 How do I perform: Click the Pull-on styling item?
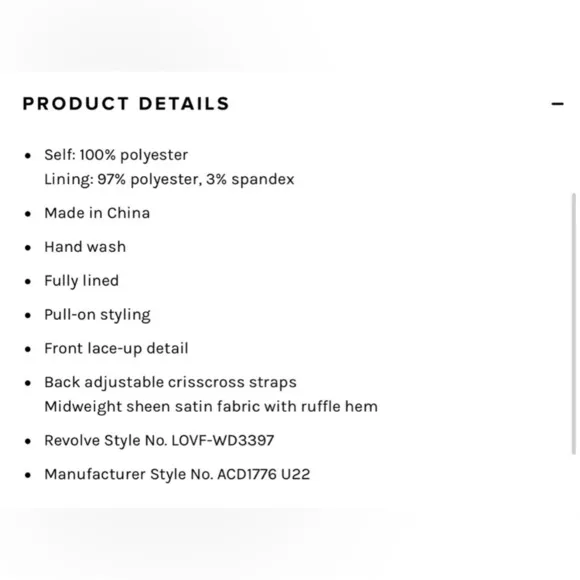(97, 315)
